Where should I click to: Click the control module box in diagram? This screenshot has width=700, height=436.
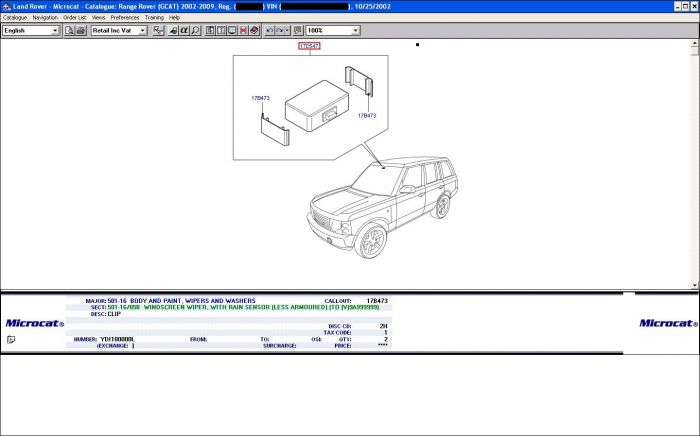[x=317, y=105]
